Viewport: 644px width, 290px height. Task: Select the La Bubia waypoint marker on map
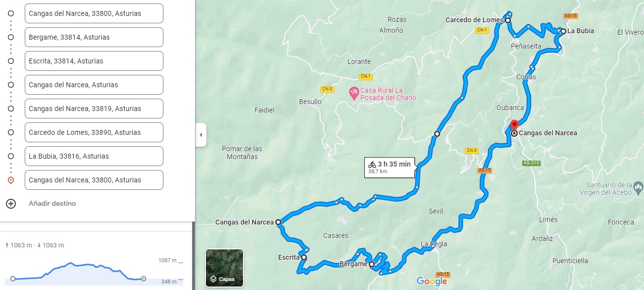(x=563, y=31)
